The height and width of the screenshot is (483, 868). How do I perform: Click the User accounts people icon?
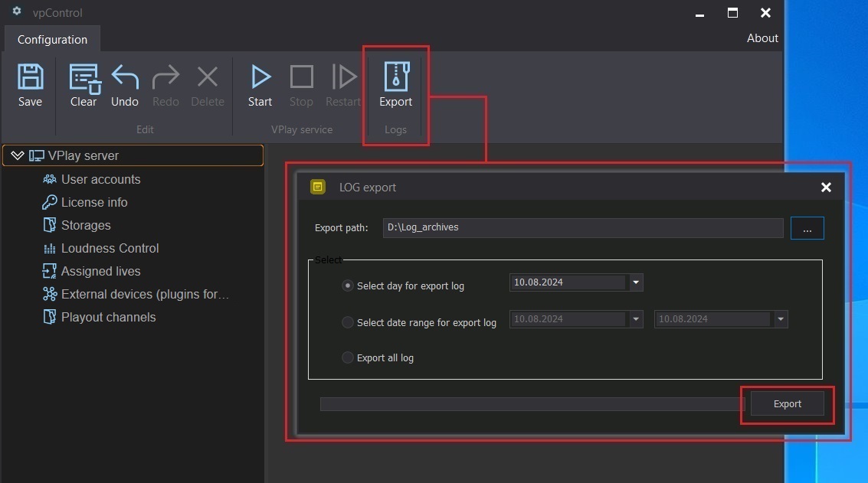(x=50, y=179)
